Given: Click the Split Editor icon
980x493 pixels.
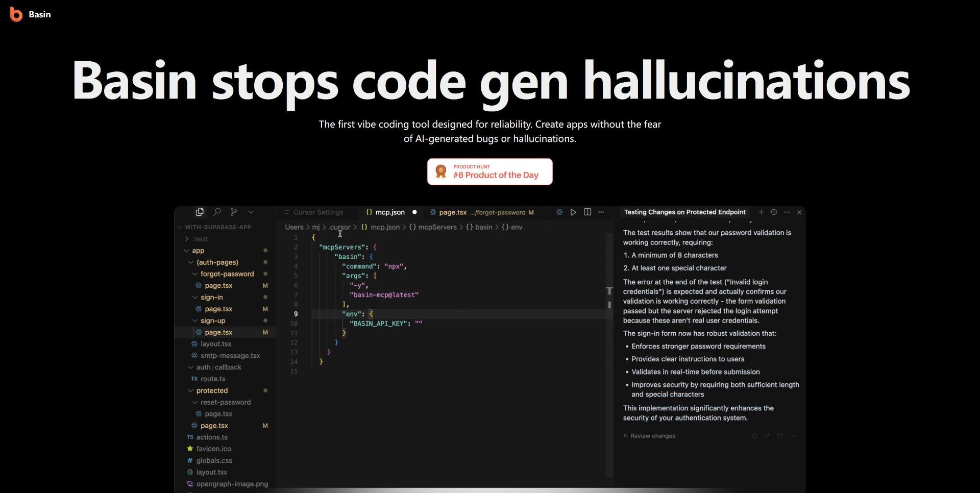Looking at the screenshot, I should [587, 212].
